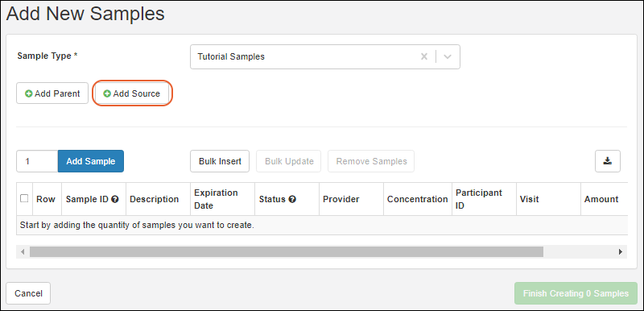Click the Cancel button
644x311 pixels.
(x=28, y=293)
